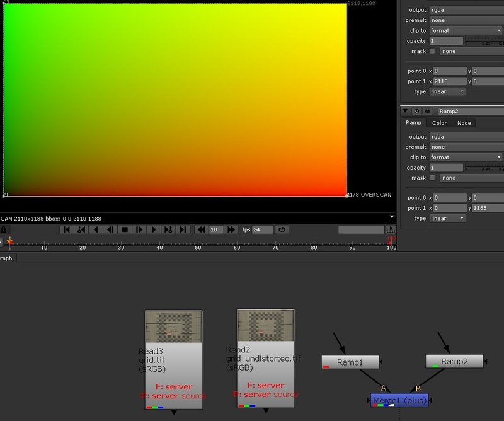Click the viewer lock icon
This screenshot has width=504, height=421.
4,229
